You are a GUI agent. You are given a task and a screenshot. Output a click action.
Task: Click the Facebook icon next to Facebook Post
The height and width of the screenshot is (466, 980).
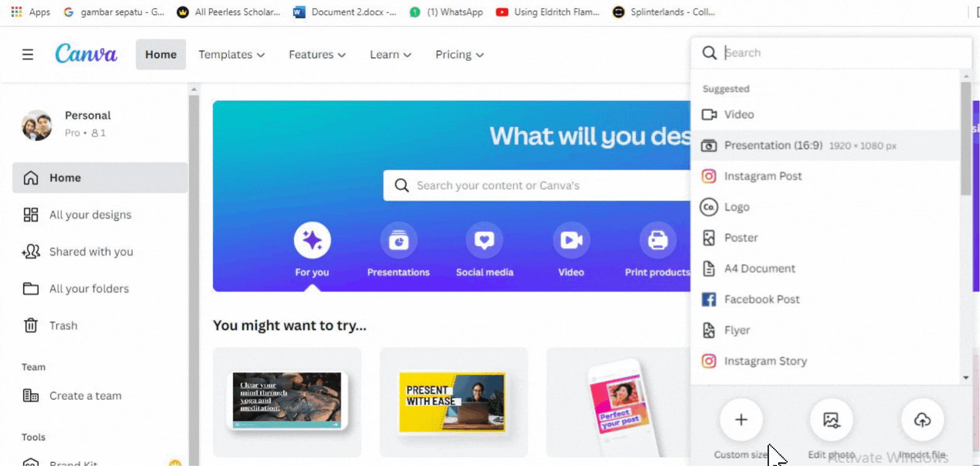(x=709, y=299)
